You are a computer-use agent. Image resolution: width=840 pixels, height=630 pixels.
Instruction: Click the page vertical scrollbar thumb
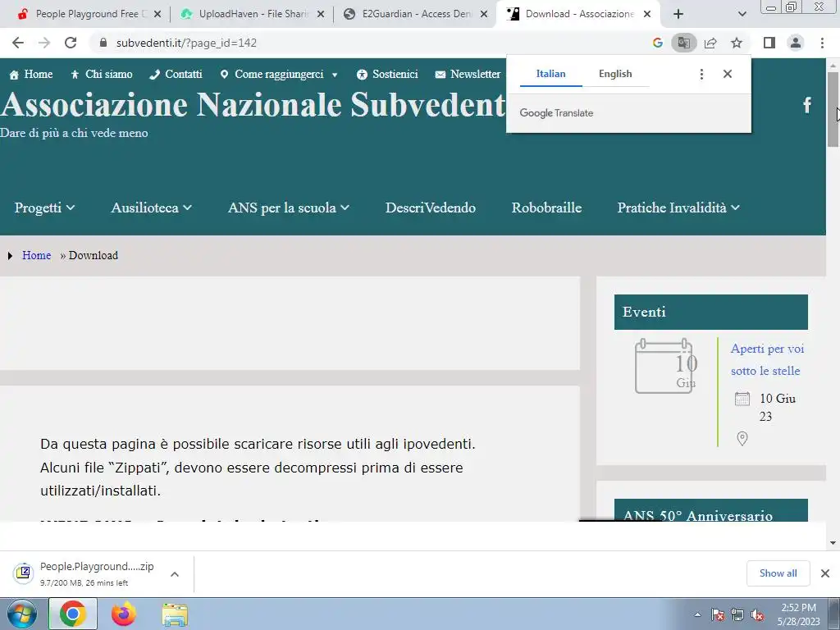(833, 109)
